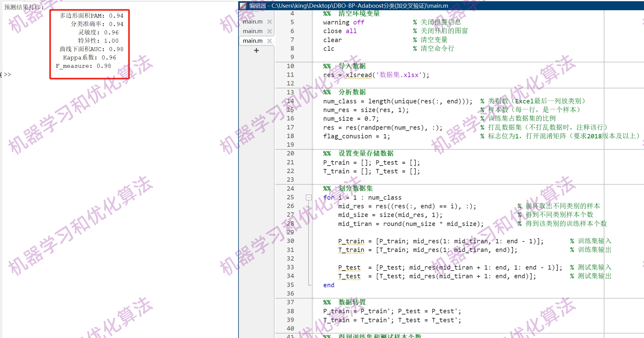Select the active main.m document tab
Screen dimensions: 644x338
click(253, 41)
